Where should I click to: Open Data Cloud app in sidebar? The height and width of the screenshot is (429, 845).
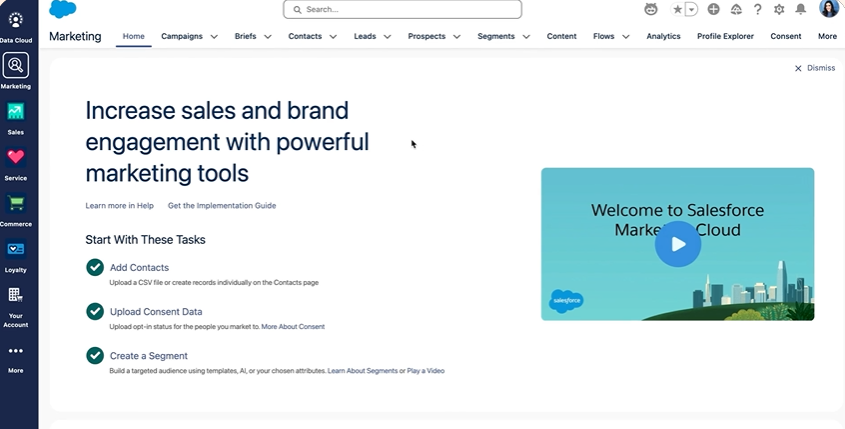click(x=16, y=20)
